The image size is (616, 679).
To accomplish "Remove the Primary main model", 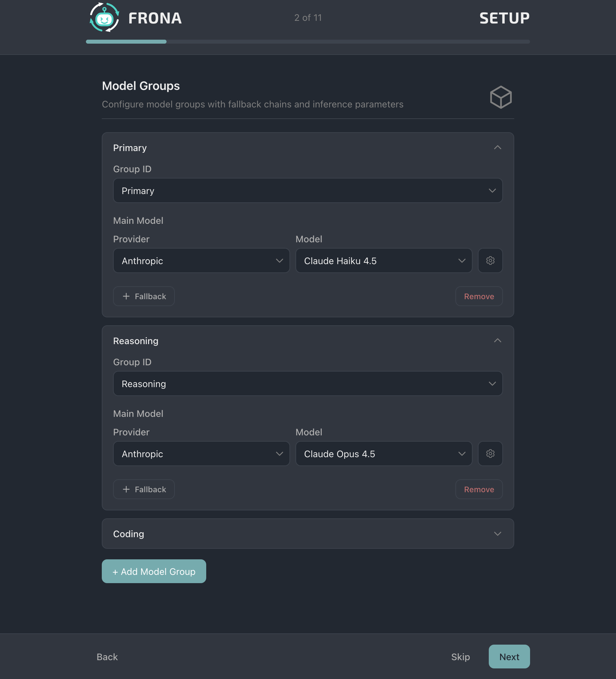I will click(x=479, y=296).
